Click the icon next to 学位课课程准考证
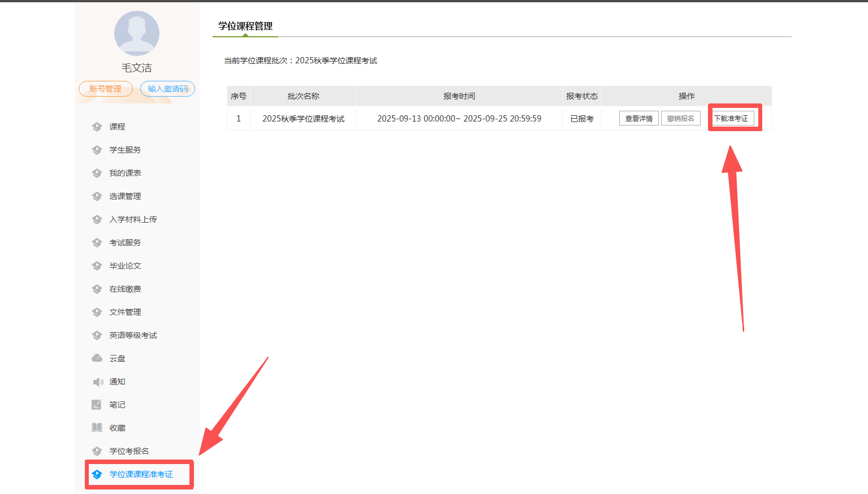Screen dimensions: 868x494 (x=97, y=474)
